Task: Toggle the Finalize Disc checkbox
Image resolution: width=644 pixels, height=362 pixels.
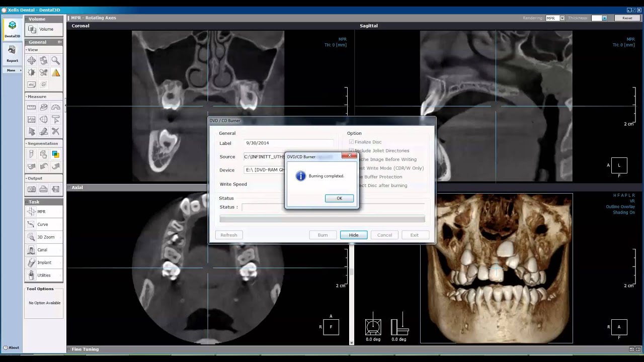Action: pyautogui.click(x=351, y=142)
